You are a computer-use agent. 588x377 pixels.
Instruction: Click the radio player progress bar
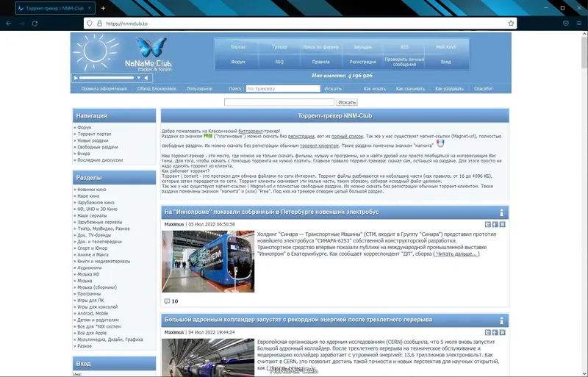pyautogui.click(x=107, y=78)
